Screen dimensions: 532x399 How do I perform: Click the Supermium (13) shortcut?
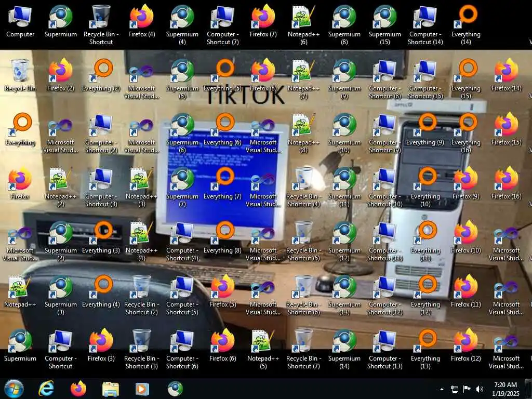[x=344, y=295]
